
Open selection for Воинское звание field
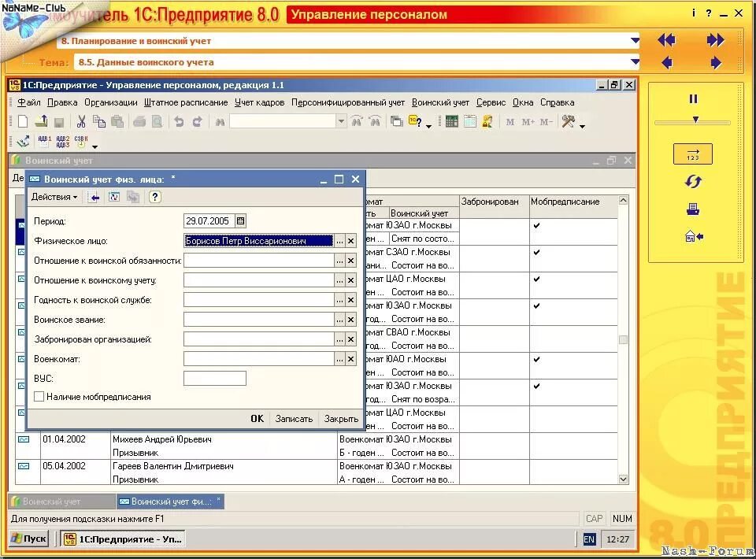(339, 320)
